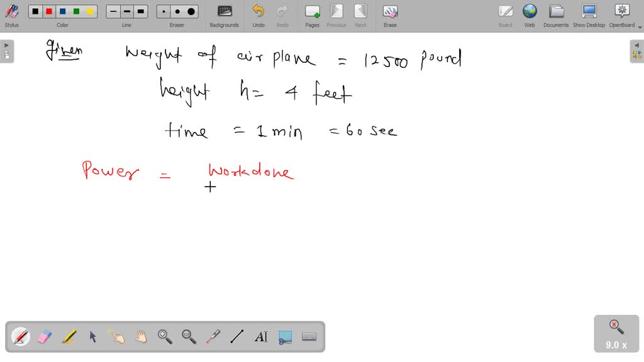
Task: Select the Highlighter tool
Action: tap(69, 337)
